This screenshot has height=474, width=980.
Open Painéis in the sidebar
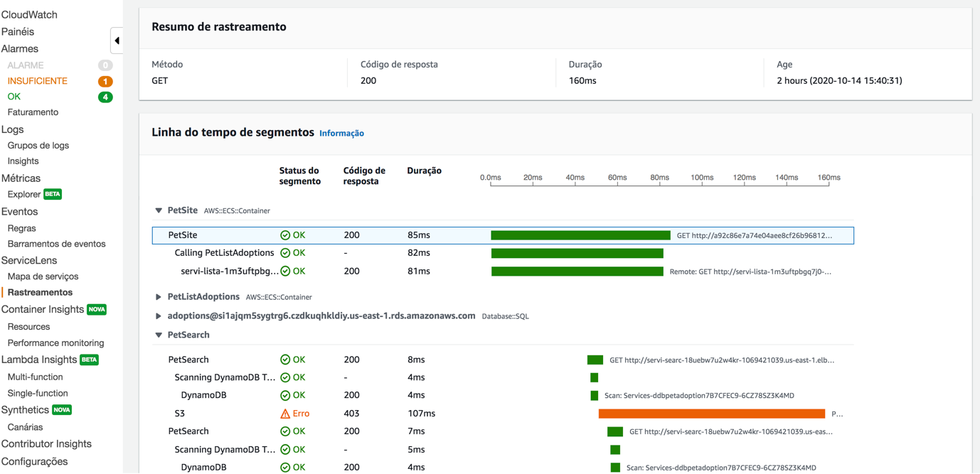tap(18, 31)
